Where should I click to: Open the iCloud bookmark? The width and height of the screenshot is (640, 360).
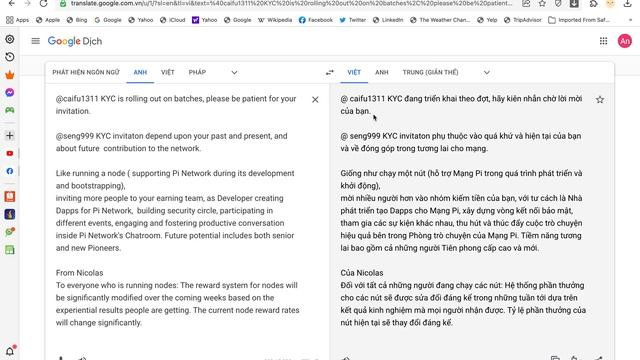172,20
